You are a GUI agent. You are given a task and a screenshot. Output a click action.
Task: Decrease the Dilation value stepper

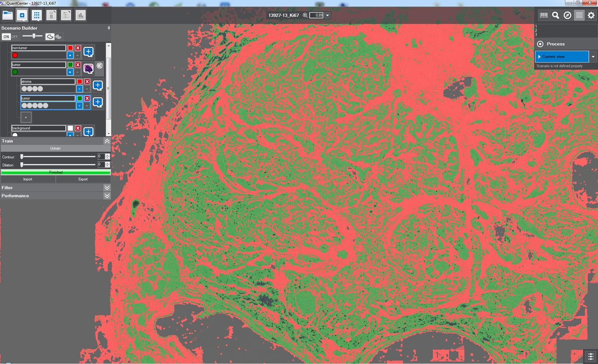(107, 166)
